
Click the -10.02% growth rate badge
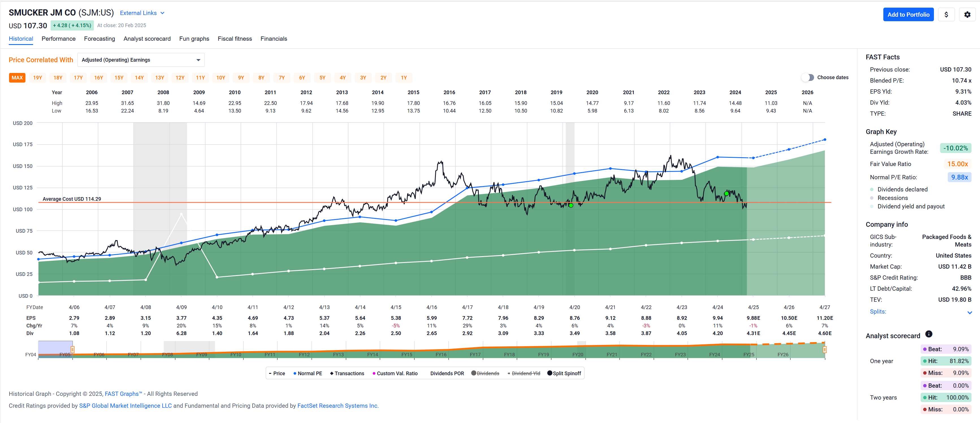[955, 148]
